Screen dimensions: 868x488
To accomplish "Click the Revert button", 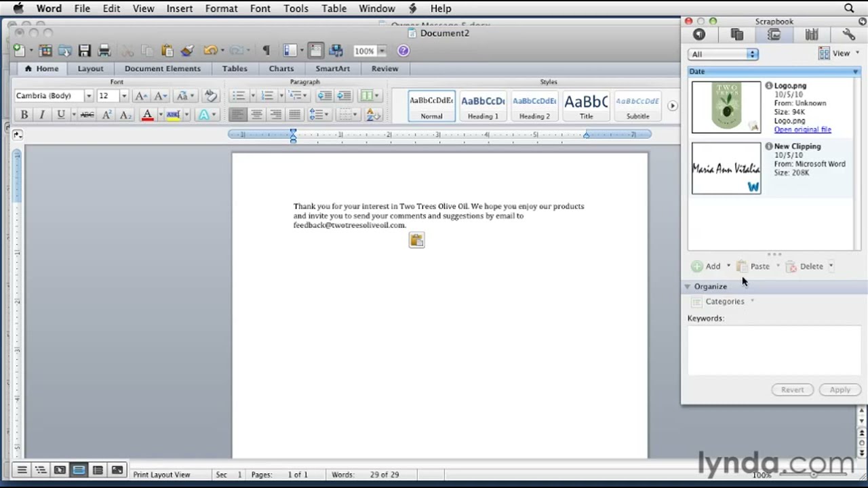I will tap(792, 390).
